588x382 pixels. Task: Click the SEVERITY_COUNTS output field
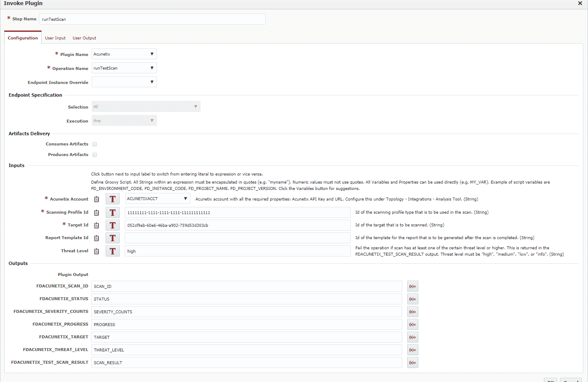click(246, 312)
